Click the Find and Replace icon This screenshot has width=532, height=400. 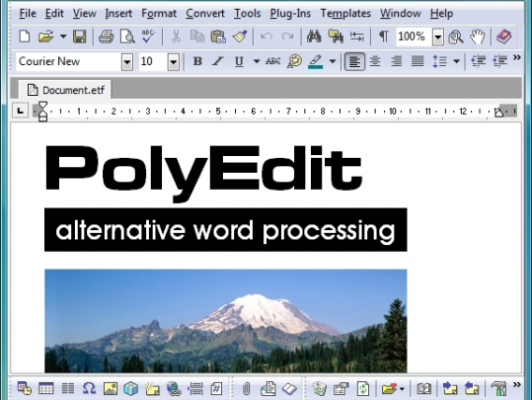(336, 37)
